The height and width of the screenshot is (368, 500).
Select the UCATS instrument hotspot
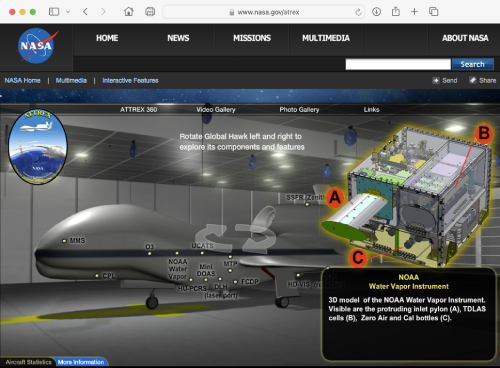point(202,253)
